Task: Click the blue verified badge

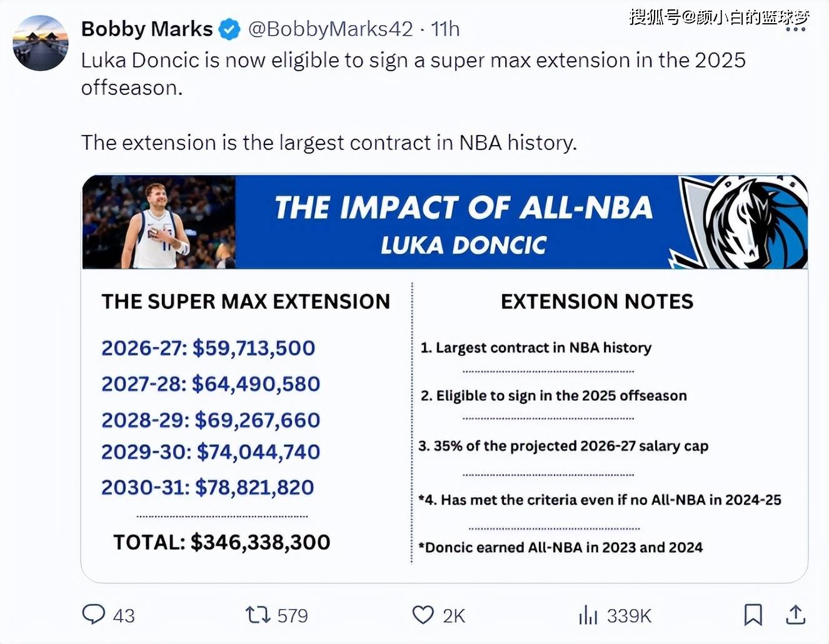Action: (229, 29)
